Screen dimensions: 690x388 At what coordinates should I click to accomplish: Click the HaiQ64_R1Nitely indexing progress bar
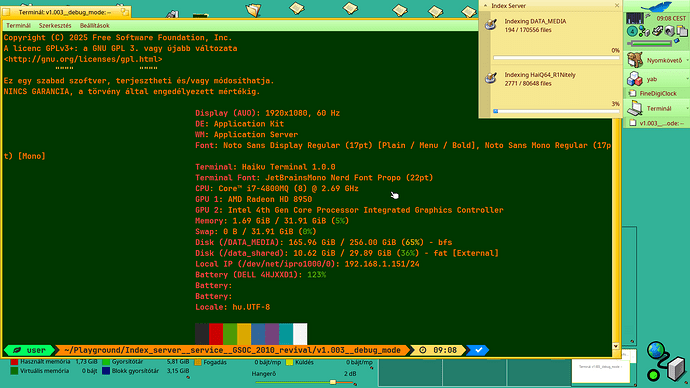[556, 111]
